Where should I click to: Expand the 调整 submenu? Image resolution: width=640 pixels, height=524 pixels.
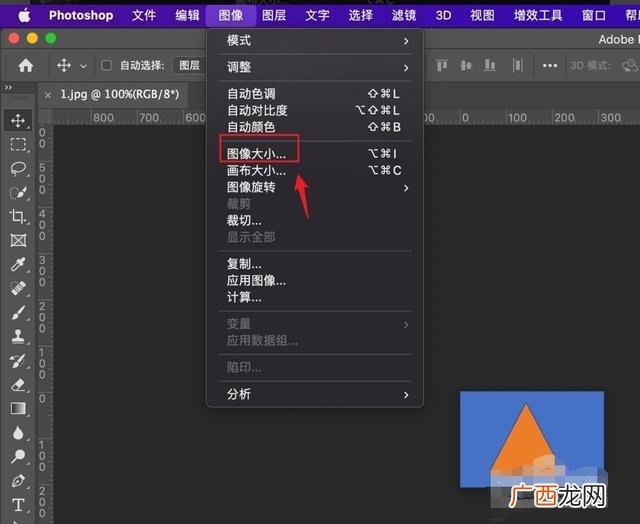[315, 67]
